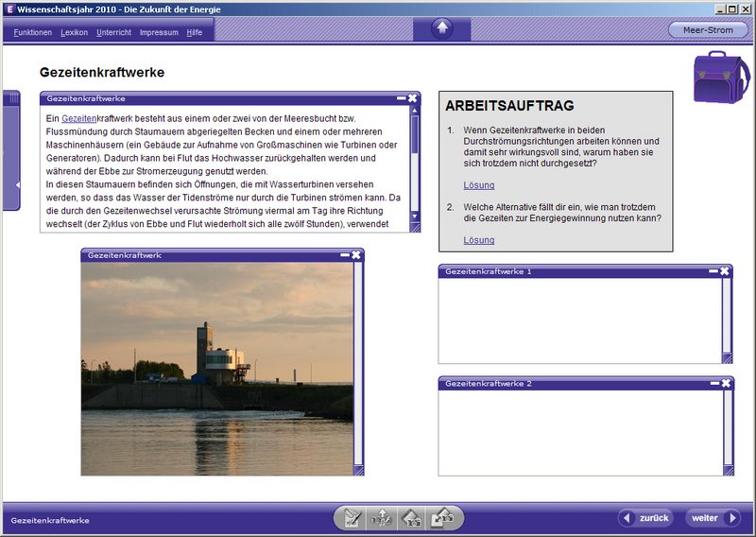Click the ARBEITSAUFTRAG heading
Image resolution: width=756 pixels, height=537 pixels.
click(x=509, y=106)
